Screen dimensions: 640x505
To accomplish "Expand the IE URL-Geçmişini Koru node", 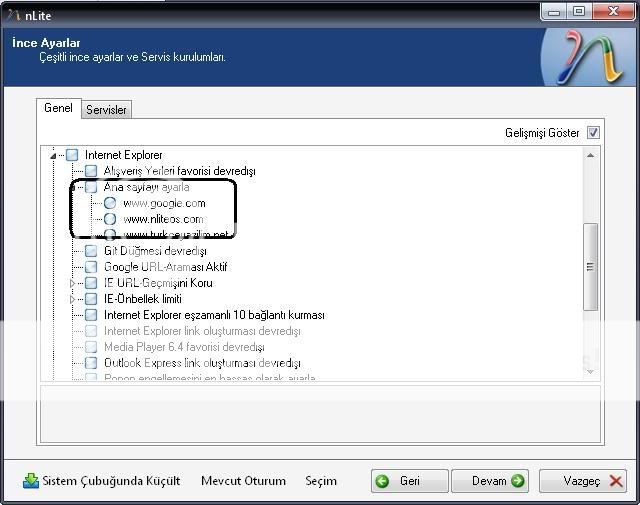I will pyautogui.click(x=73, y=283).
